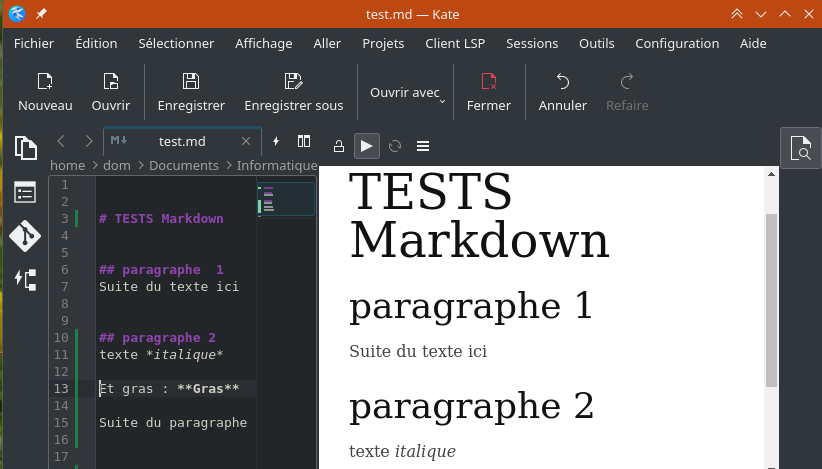Go to previous tab with back arrow
Image resolution: width=822 pixels, height=469 pixels.
coord(61,141)
